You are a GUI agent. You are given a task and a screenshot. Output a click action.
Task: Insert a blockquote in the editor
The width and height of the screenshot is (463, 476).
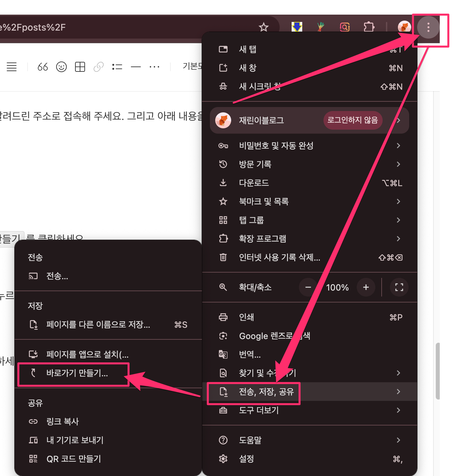pyautogui.click(x=43, y=67)
